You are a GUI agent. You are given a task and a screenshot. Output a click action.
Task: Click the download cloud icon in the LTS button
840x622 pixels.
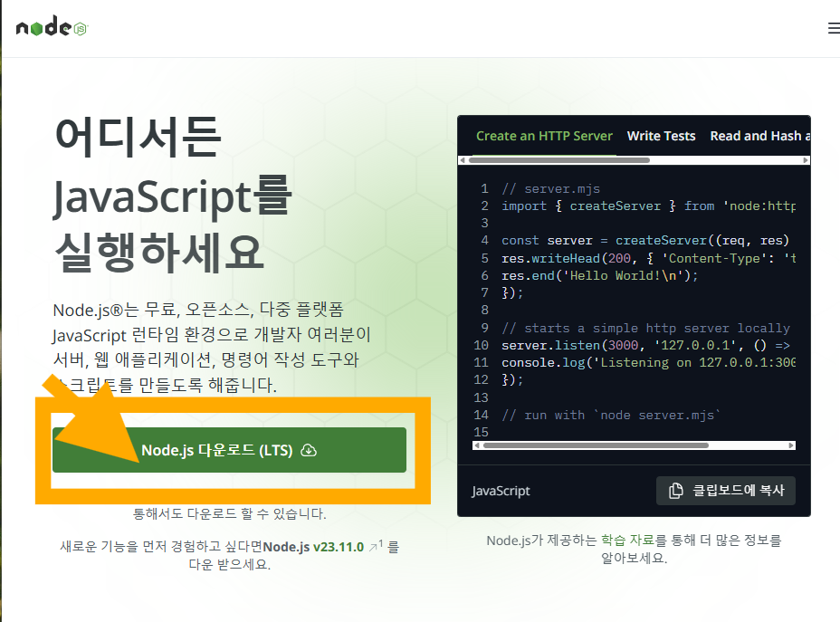coord(309,450)
